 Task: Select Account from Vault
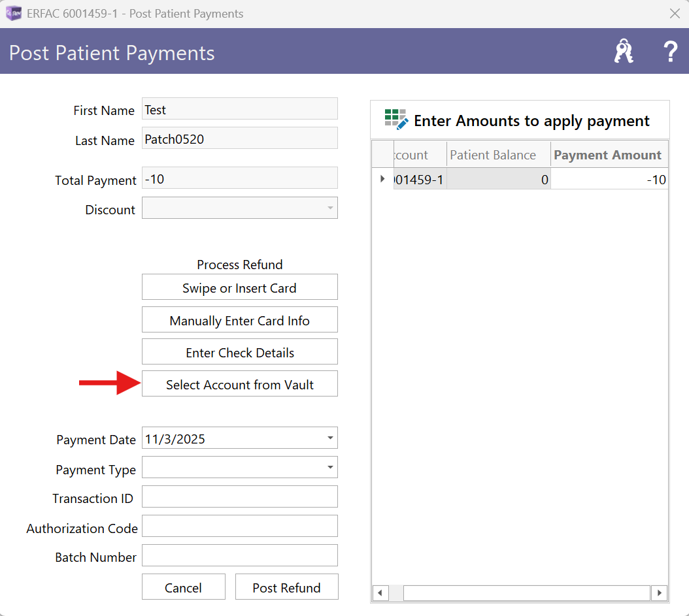tap(239, 384)
